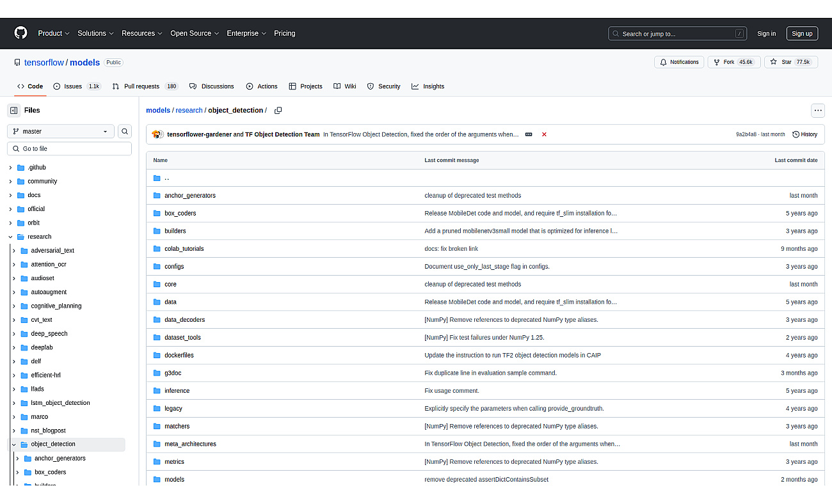Image resolution: width=832 pixels, height=504 pixels.
Task: Click the failed checks red X icon
Action: click(x=544, y=134)
